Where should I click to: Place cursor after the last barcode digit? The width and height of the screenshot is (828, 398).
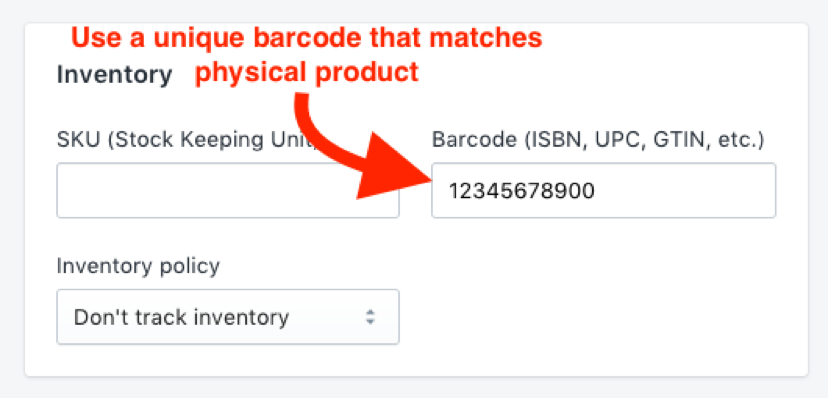[596, 191]
